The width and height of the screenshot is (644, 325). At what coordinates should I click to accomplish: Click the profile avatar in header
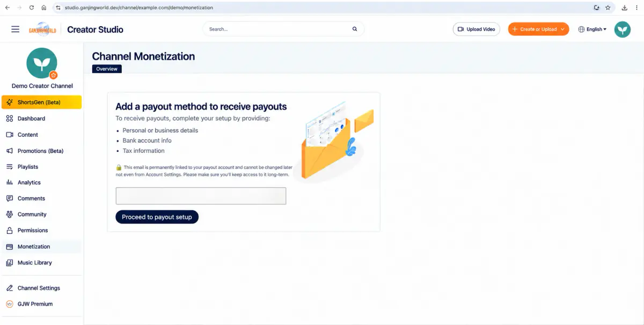point(623,29)
